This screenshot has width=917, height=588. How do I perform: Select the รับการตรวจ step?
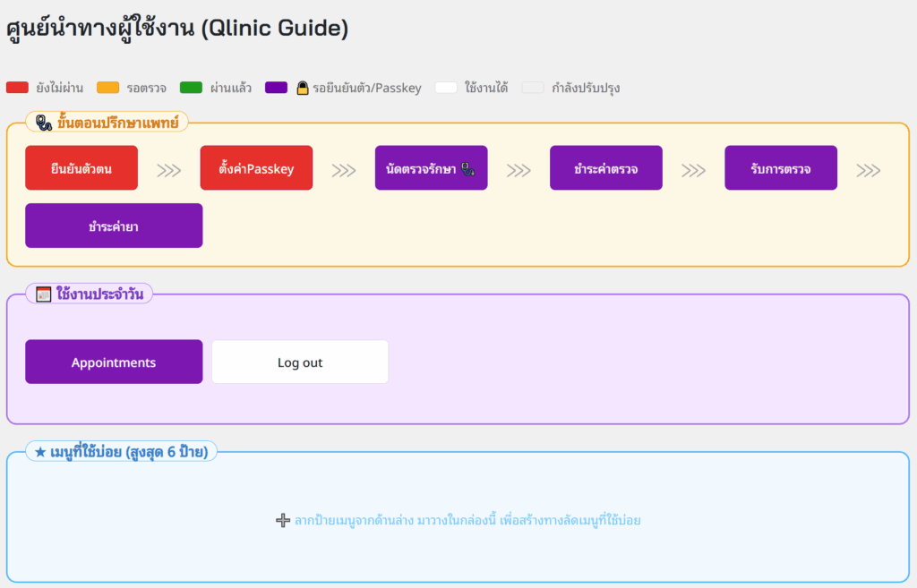click(781, 167)
